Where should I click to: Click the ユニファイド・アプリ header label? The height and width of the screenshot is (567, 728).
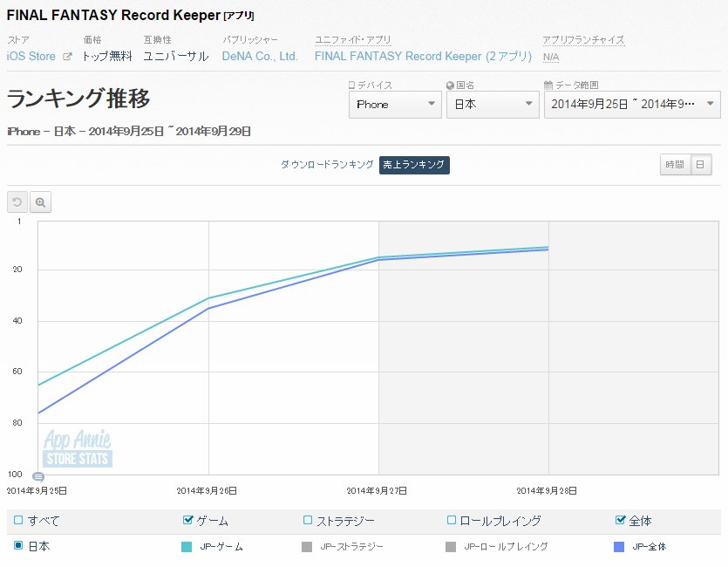[353, 40]
